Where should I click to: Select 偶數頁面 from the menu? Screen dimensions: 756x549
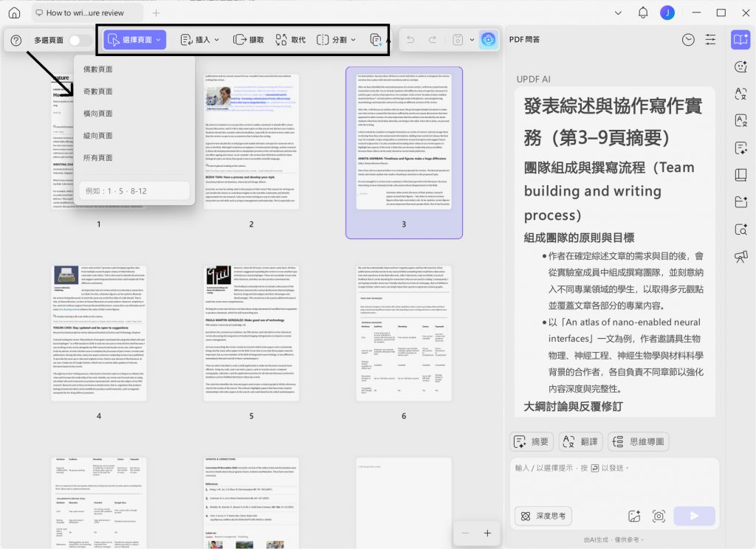coord(98,69)
